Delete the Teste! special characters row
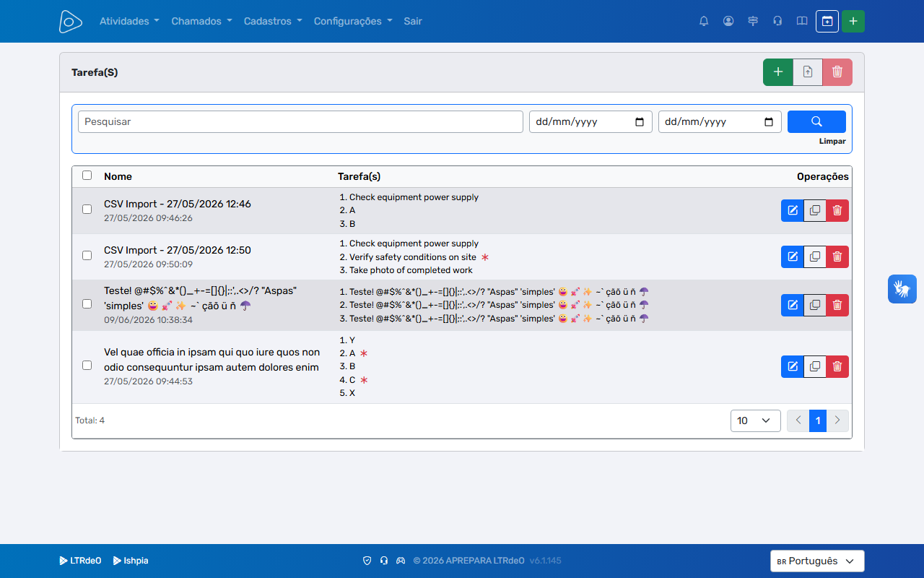The image size is (924, 578). (x=837, y=305)
